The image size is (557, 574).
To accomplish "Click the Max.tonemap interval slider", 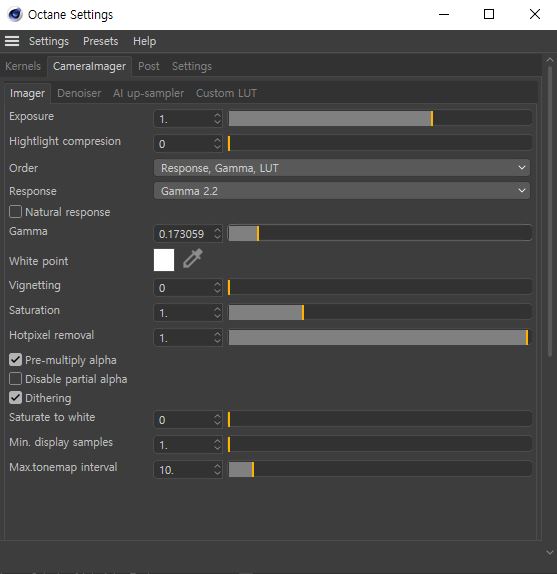I will coord(380,469).
